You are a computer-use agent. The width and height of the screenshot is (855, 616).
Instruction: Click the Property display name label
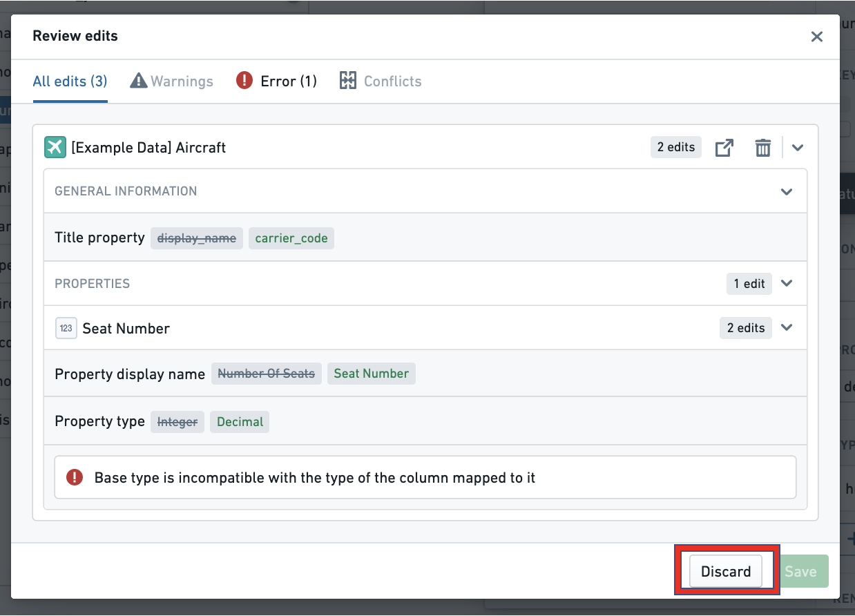[x=130, y=374]
